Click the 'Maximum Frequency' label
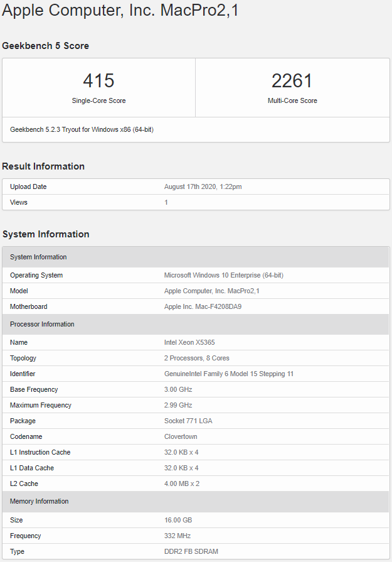This screenshot has height=562, width=392. [x=41, y=406]
